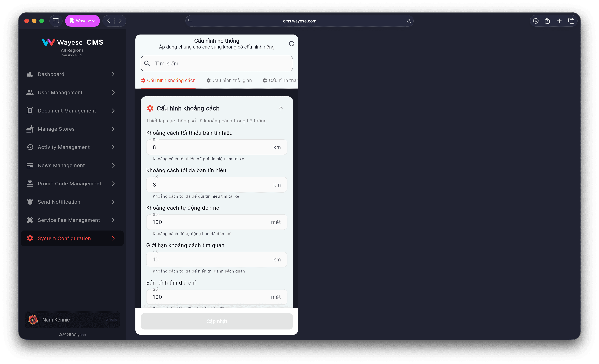This screenshot has width=599, height=364.
Task: Click the Safari share icon
Action: 547,21
